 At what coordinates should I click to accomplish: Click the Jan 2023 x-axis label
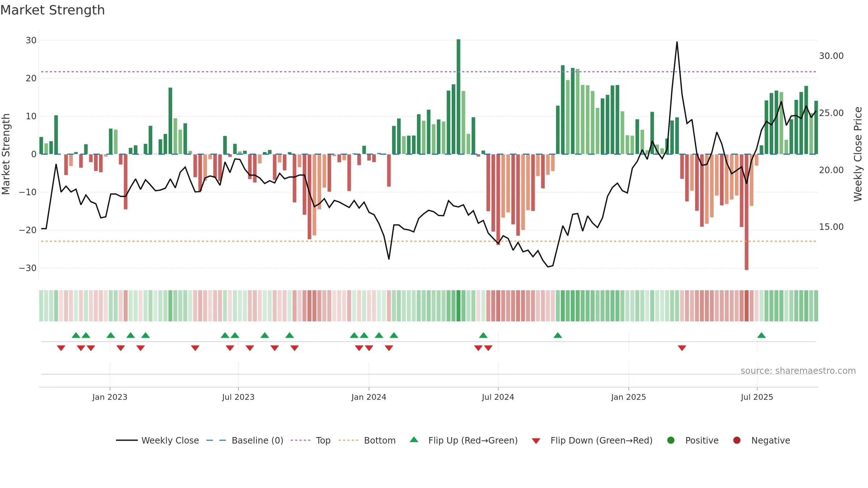(110, 397)
